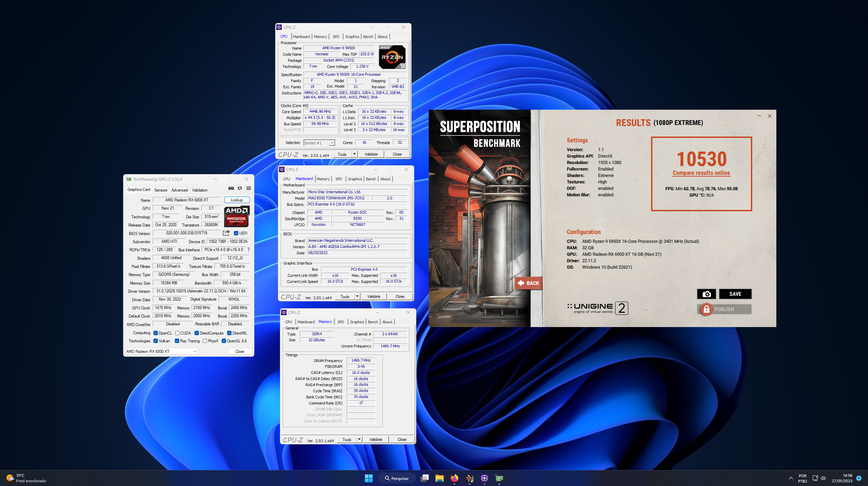Open the GPU selector dropdown in GPU-Z
Viewport: 868px width, 486px height.
(162, 351)
